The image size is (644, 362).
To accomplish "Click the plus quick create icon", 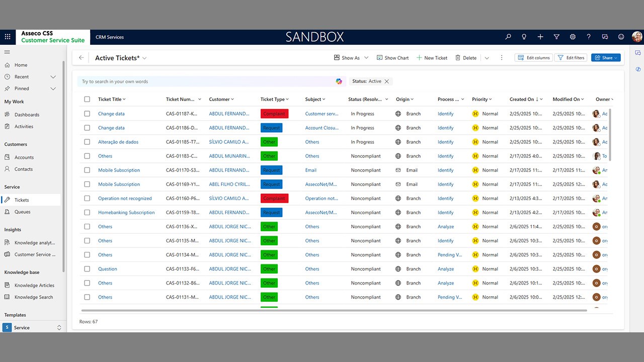I will (x=540, y=37).
